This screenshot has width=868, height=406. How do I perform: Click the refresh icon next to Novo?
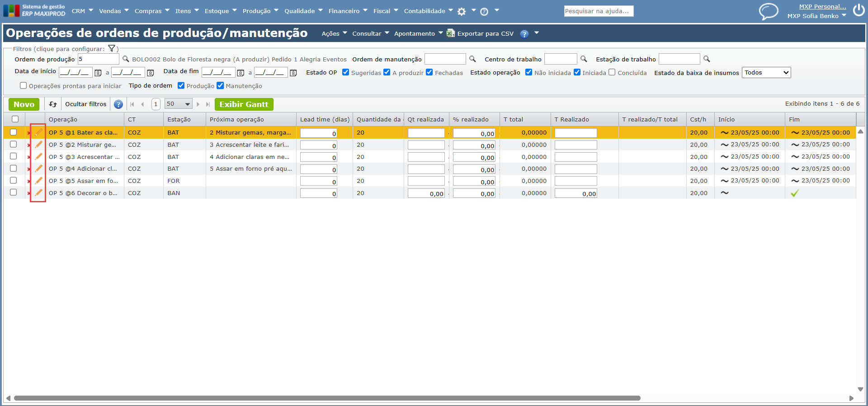[53, 104]
